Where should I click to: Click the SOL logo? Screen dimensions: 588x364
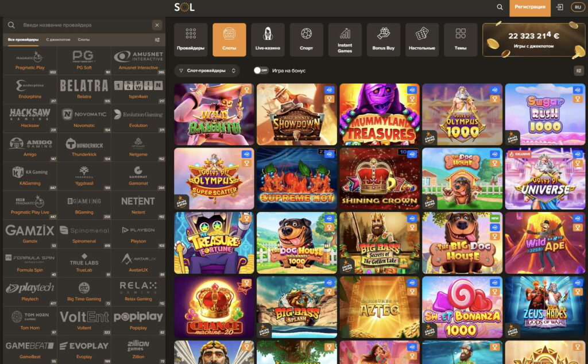(x=184, y=7)
